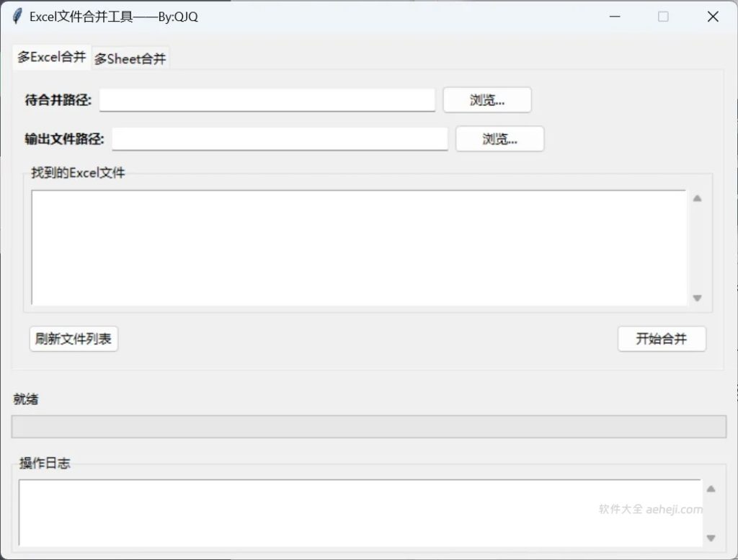Select the 多Excel合并 tab
738x560 pixels.
coord(50,57)
